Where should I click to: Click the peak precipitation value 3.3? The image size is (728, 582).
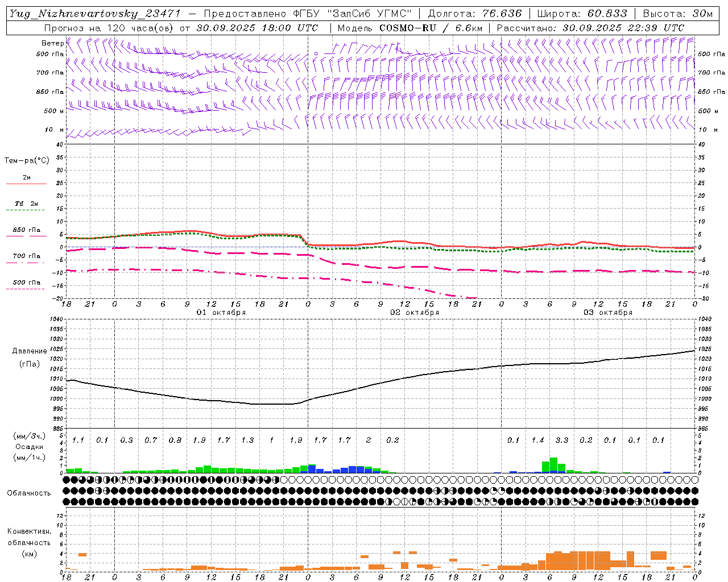(x=562, y=440)
